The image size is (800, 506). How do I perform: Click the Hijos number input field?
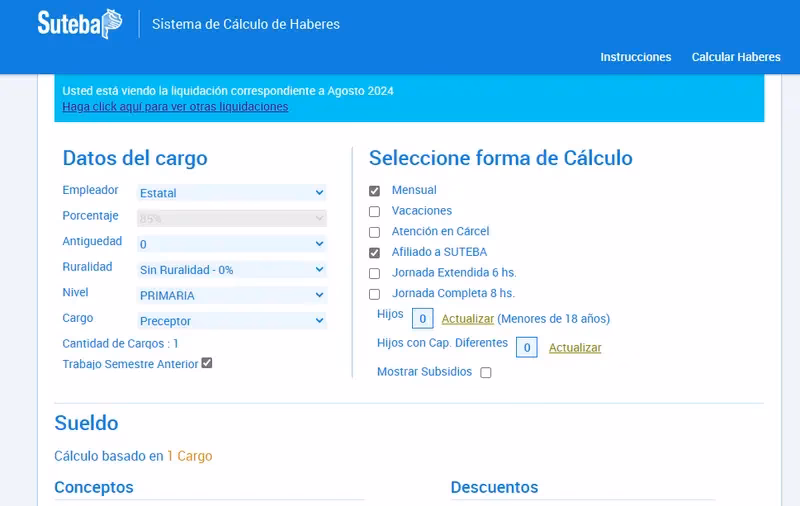pyautogui.click(x=422, y=319)
